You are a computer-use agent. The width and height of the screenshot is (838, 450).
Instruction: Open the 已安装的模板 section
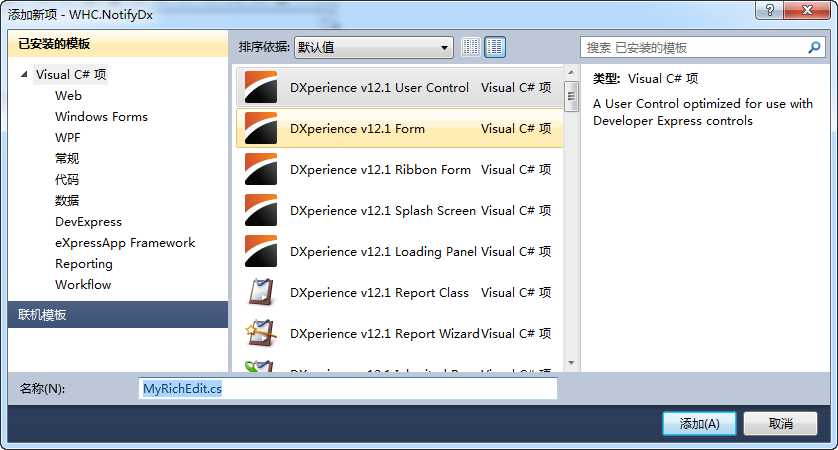(118, 43)
